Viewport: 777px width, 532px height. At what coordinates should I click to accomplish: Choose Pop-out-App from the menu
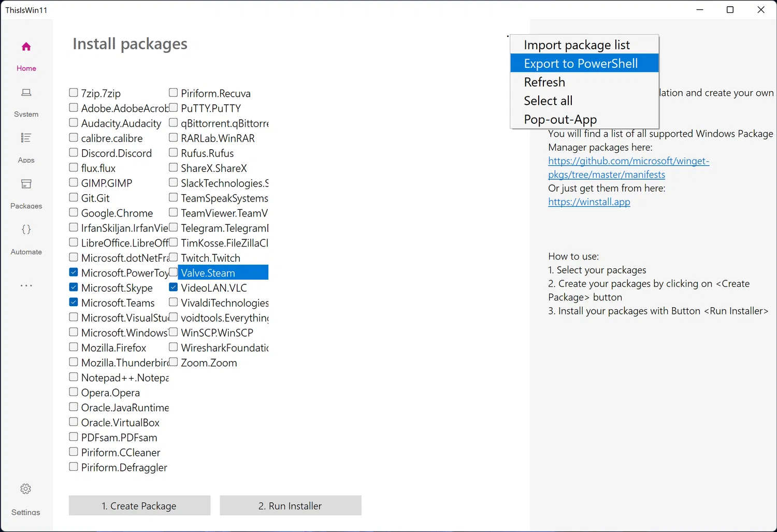(x=560, y=120)
